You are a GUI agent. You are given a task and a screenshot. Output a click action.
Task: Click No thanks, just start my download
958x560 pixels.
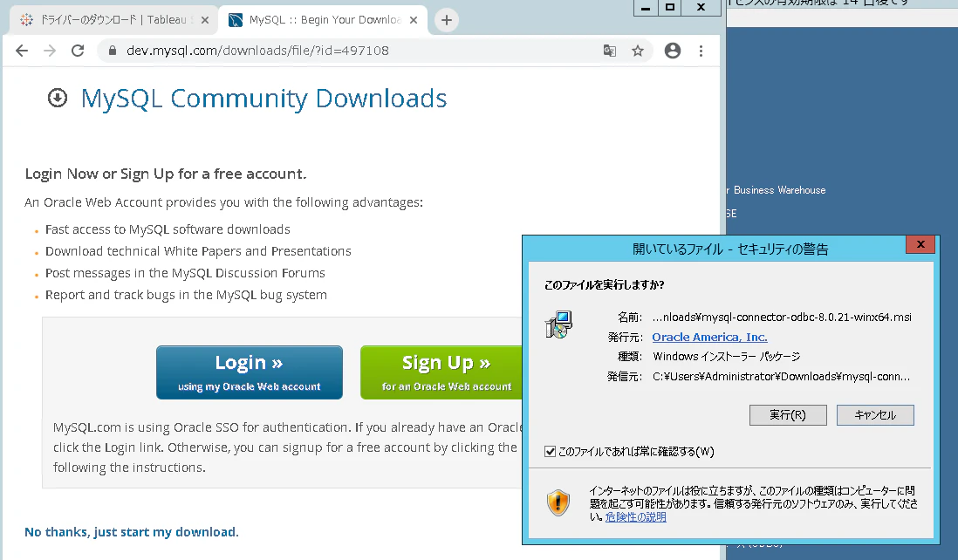click(132, 532)
